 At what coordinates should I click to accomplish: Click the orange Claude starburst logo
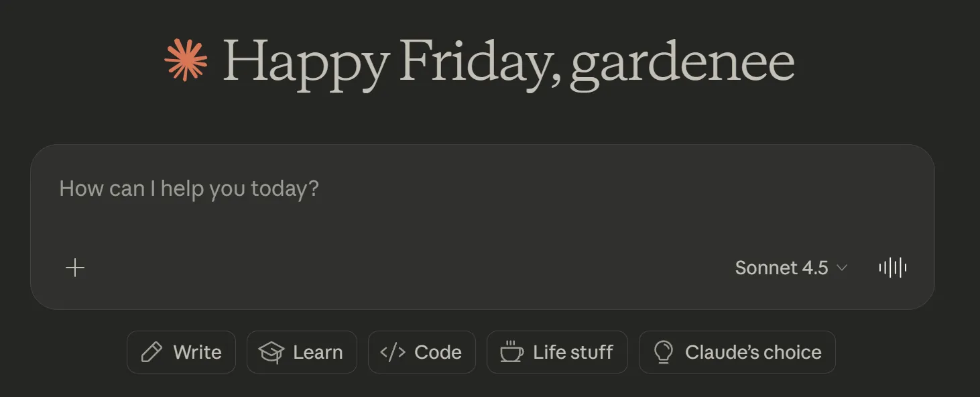click(x=186, y=60)
